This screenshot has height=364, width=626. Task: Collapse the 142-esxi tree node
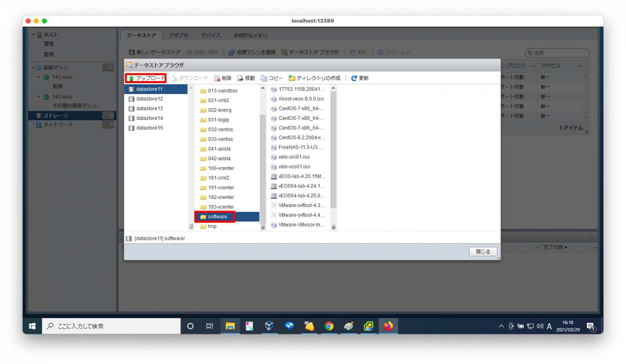coord(38,77)
